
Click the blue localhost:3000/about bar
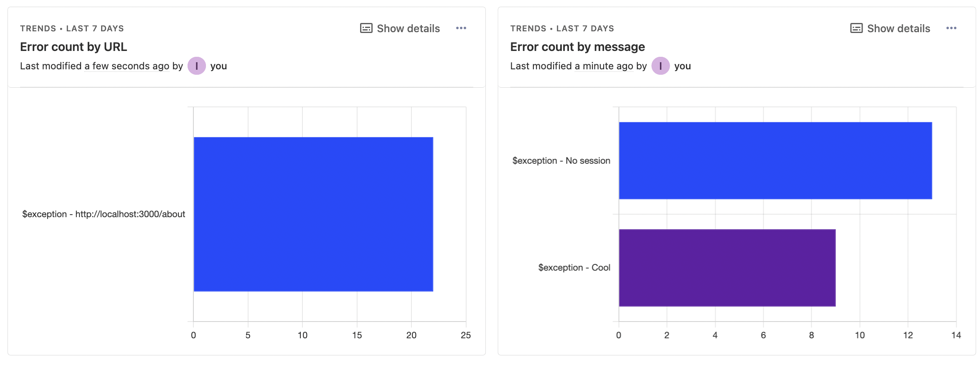tap(313, 214)
